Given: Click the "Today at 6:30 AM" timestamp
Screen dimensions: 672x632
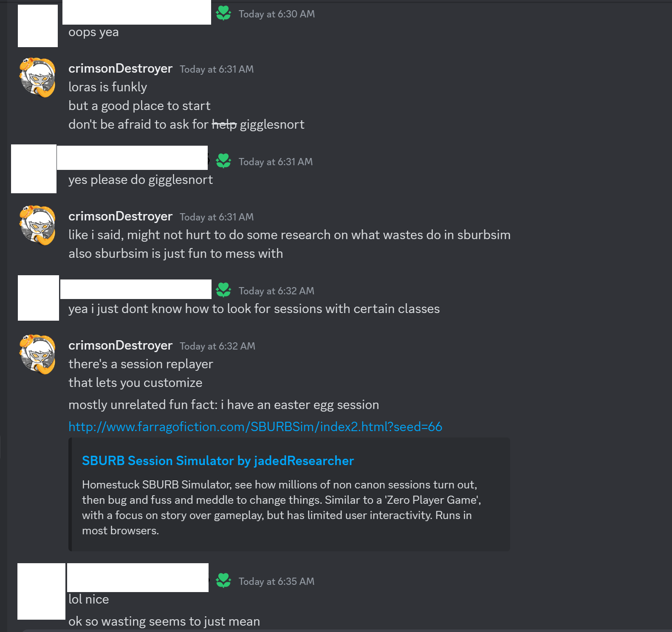Looking at the screenshot, I should 277,14.
